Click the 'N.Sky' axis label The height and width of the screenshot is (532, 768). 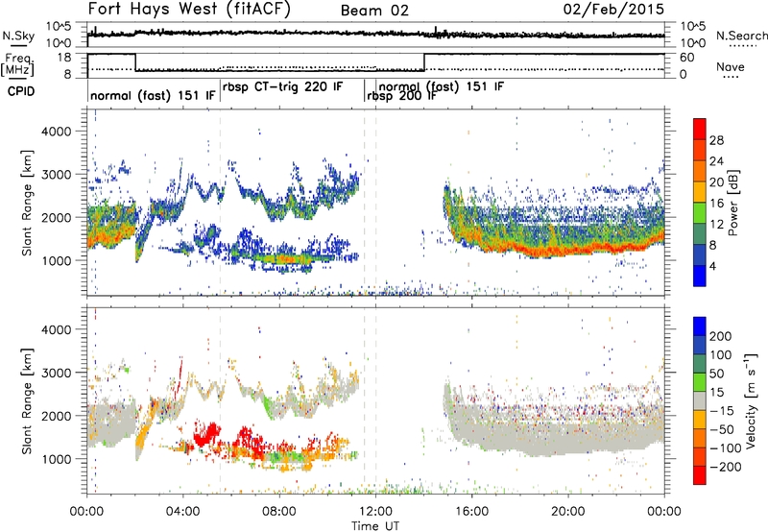pyautogui.click(x=18, y=36)
